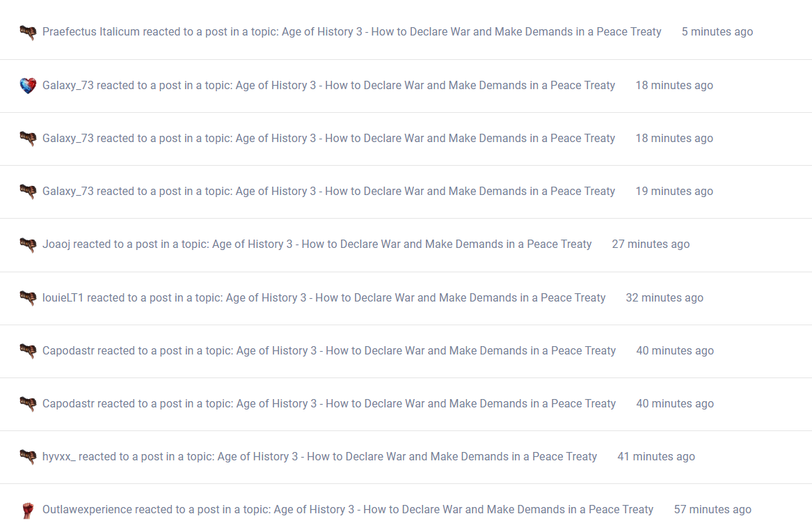
Task: Open the topic link in Outlawexperience's row
Action: 463,509
